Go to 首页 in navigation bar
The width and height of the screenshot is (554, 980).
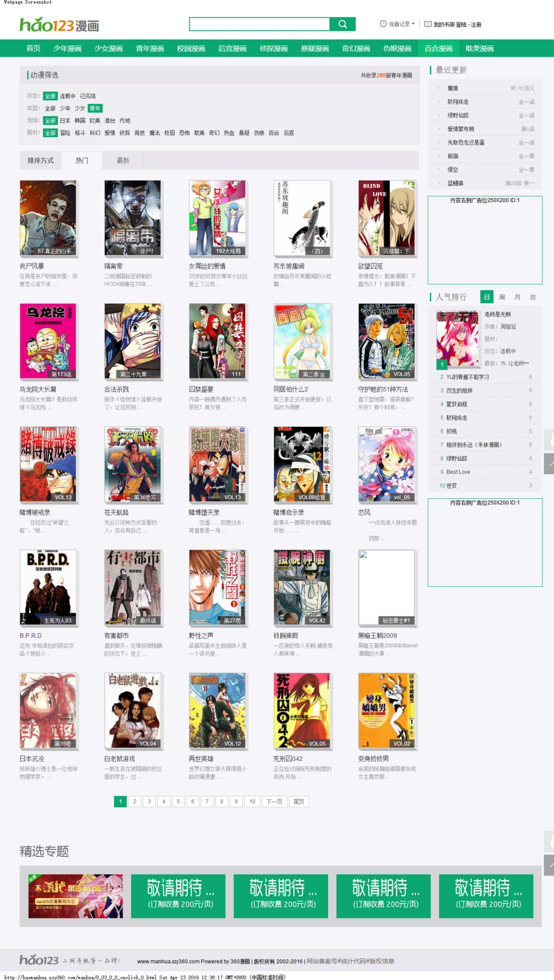click(x=33, y=48)
